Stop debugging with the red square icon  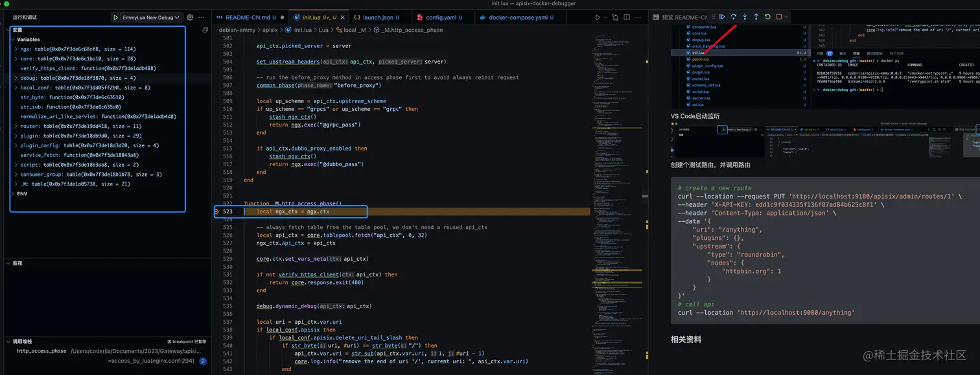coord(779,17)
